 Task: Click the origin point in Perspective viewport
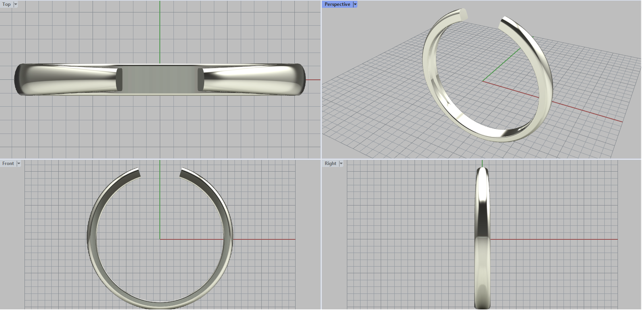coord(483,81)
